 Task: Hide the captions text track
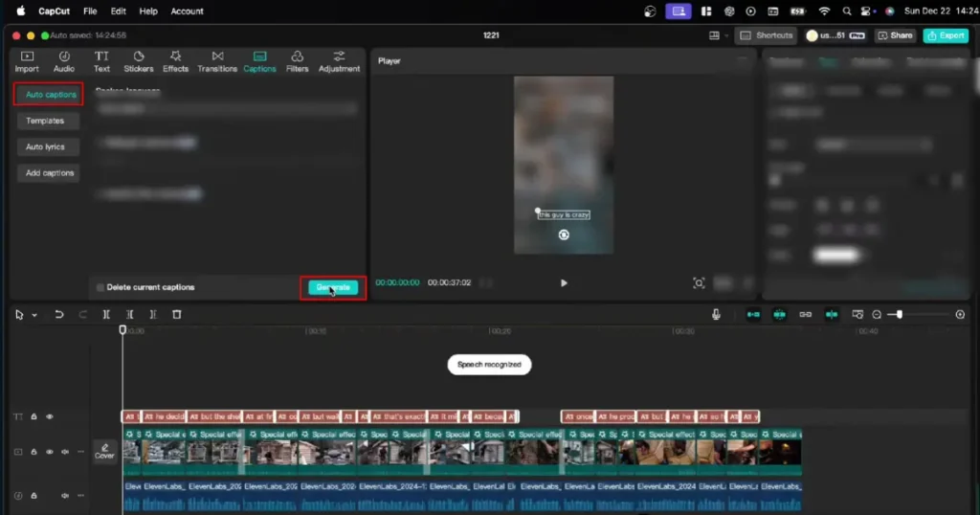(50, 416)
